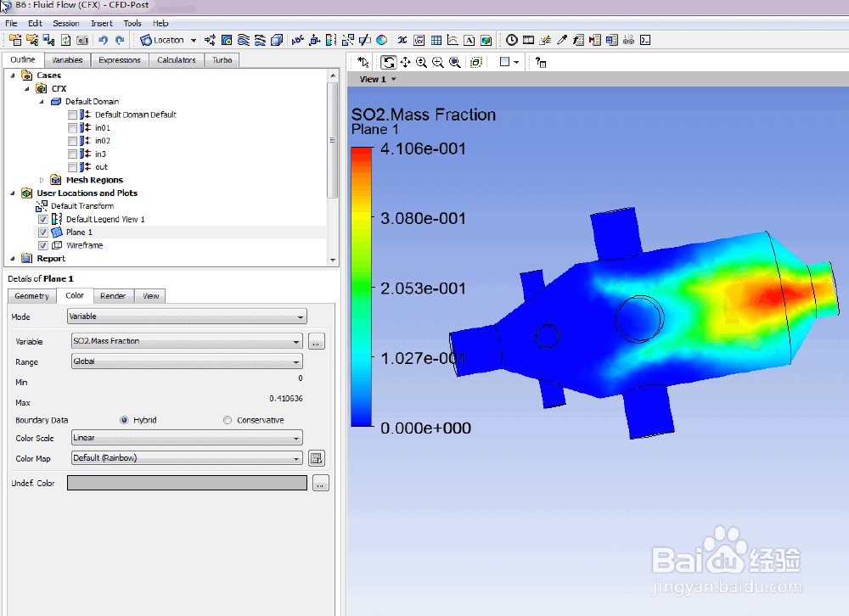Collapse User Locations and Plots node
Screen dimensions: 849x616
(13, 193)
